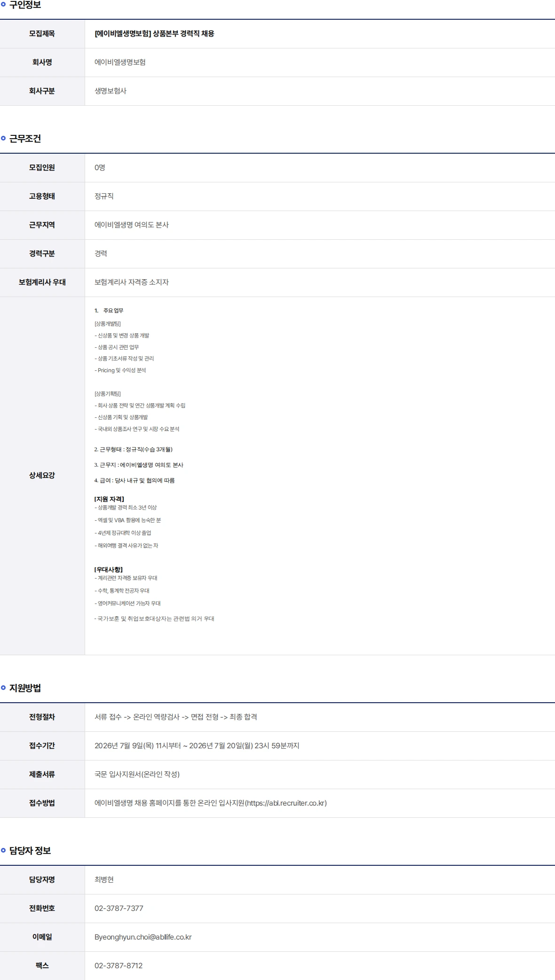Click the [상품기획팀] subheading
Image resolution: width=555 pixels, height=980 pixels.
[108, 394]
